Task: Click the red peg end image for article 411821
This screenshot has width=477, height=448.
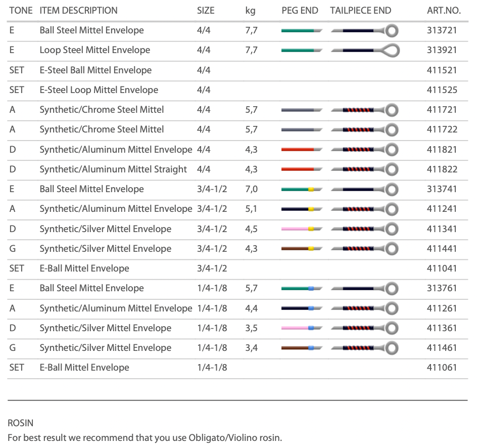Action: point(302,150)
